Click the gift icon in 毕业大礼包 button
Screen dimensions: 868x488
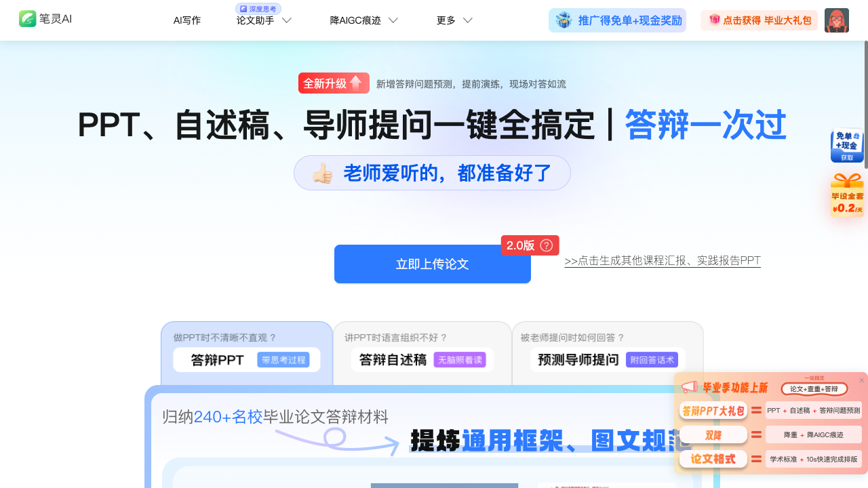[715, 20]
